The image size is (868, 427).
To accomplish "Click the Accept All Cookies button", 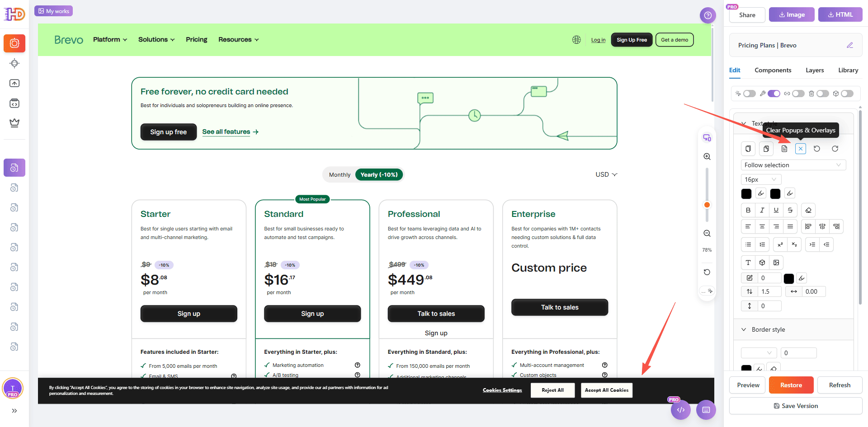I will coord(606,390).
